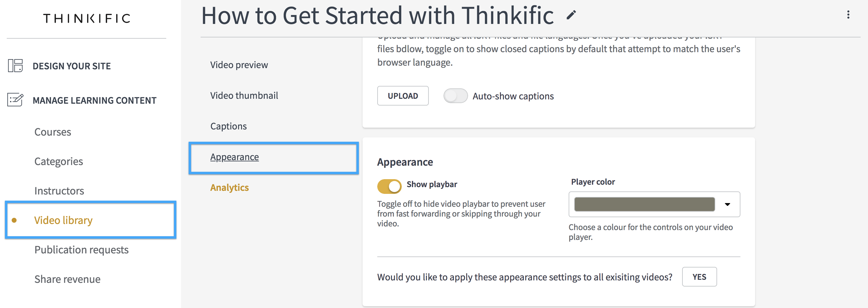
Task: Expand Player color dropdown arrow
Action: [728, 204]
